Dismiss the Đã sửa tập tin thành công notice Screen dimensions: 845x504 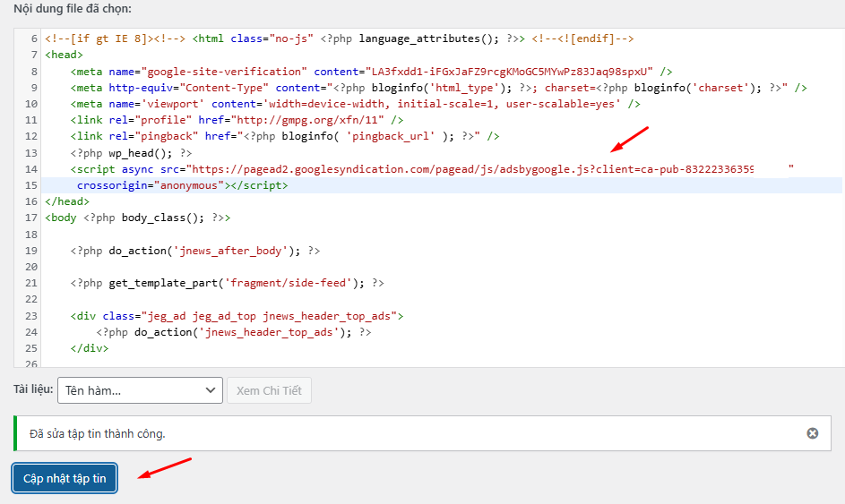click(x=812, y=433)
